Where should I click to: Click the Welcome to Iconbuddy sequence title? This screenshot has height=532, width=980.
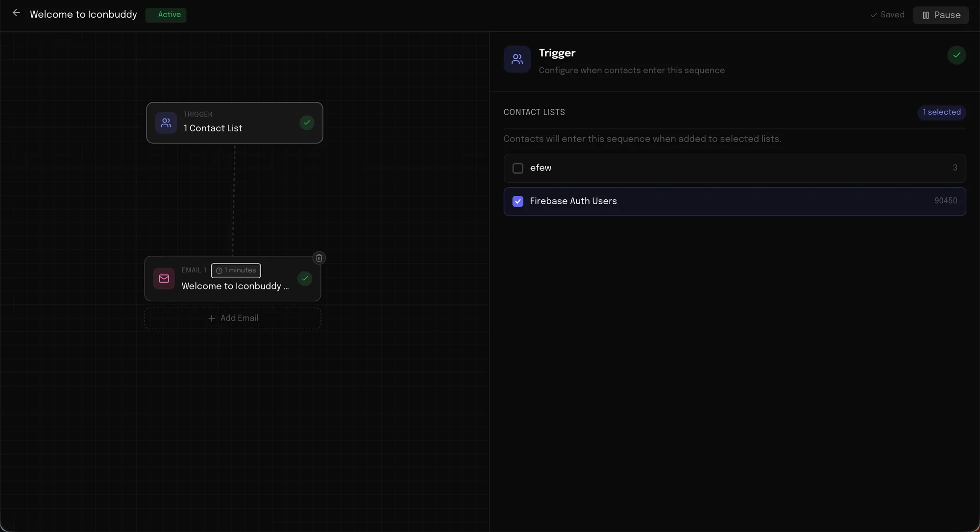[83, 14]
